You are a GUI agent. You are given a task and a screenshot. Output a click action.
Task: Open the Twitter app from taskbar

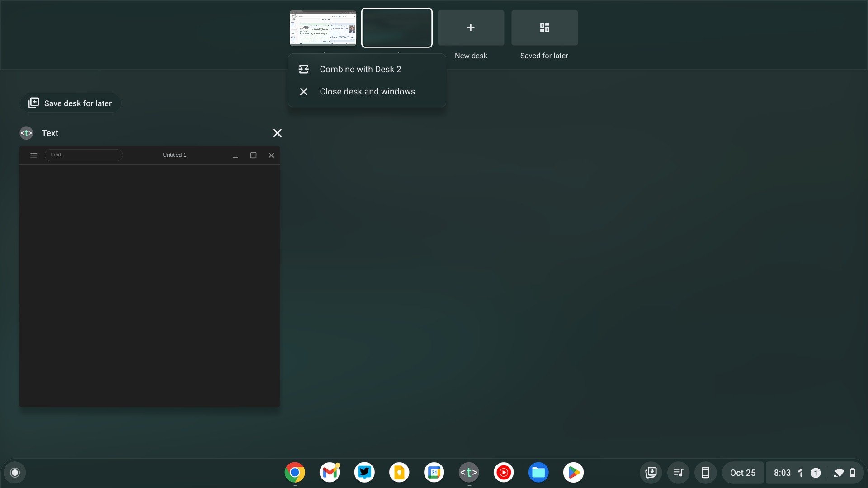point(364,473)
